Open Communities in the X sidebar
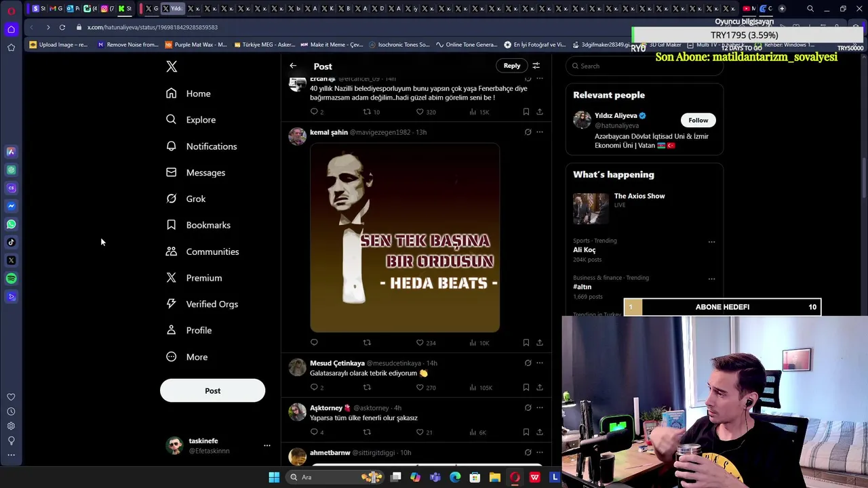 (202, 251)
